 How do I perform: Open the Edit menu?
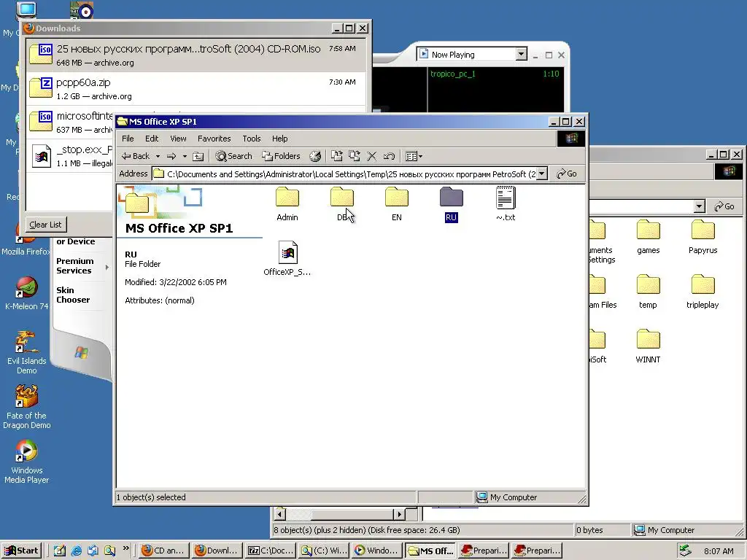tap(152, 139)
